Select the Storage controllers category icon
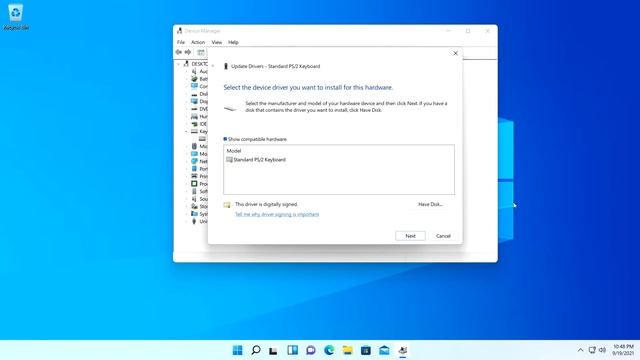The height and width of the screenshot is (360, 640). pos(194,206)
